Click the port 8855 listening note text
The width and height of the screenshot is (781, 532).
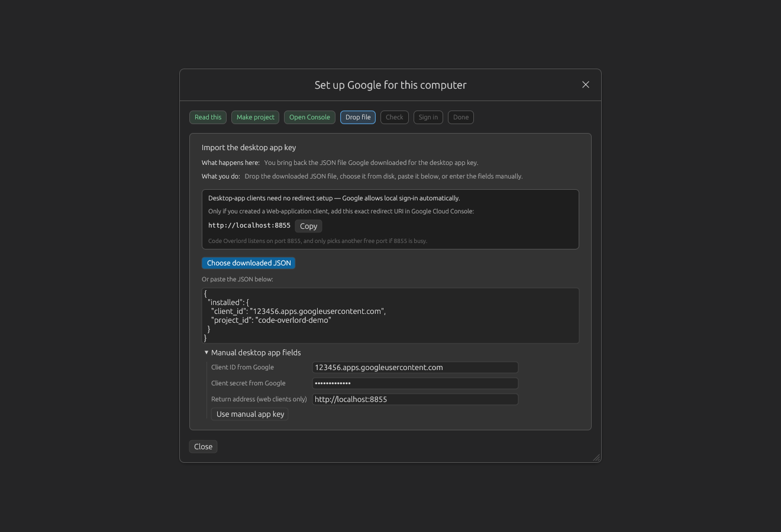(x=318, y=241)
